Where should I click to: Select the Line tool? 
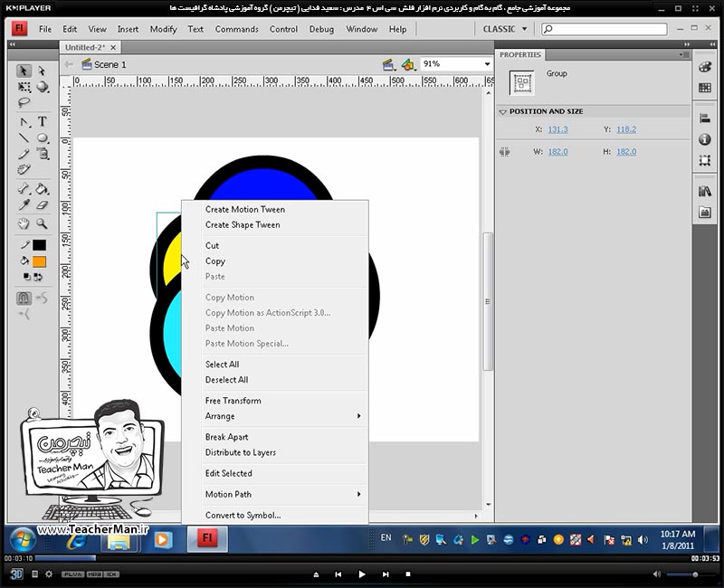(24, 138)
